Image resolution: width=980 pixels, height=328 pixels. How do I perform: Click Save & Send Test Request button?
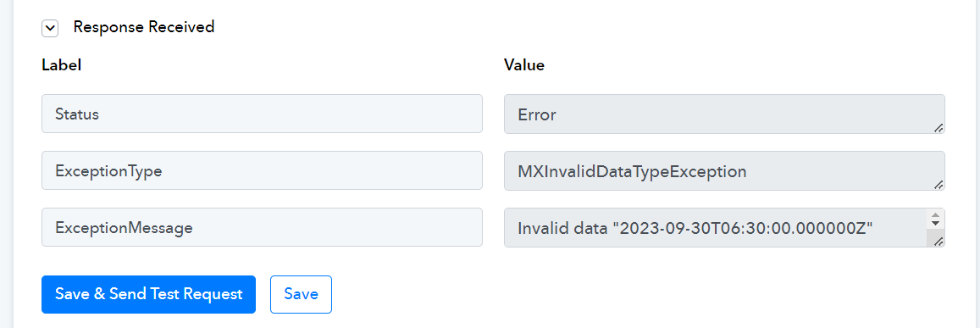point(149,294)
